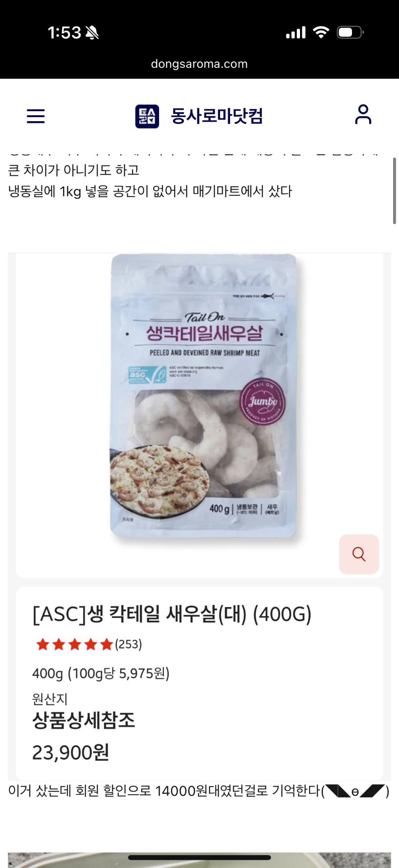Open product title [ASC]생 칵테일 새우살(대) (400G)
This screenshot has height=868, width=399.
[172, 614]
